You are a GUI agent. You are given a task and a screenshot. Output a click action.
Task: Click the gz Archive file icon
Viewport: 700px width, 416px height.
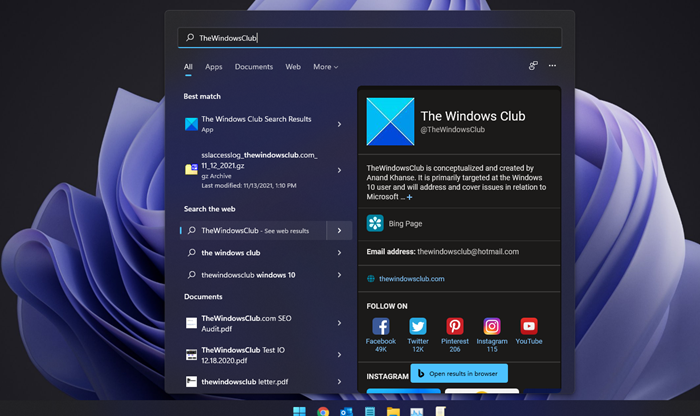[191, 170]
